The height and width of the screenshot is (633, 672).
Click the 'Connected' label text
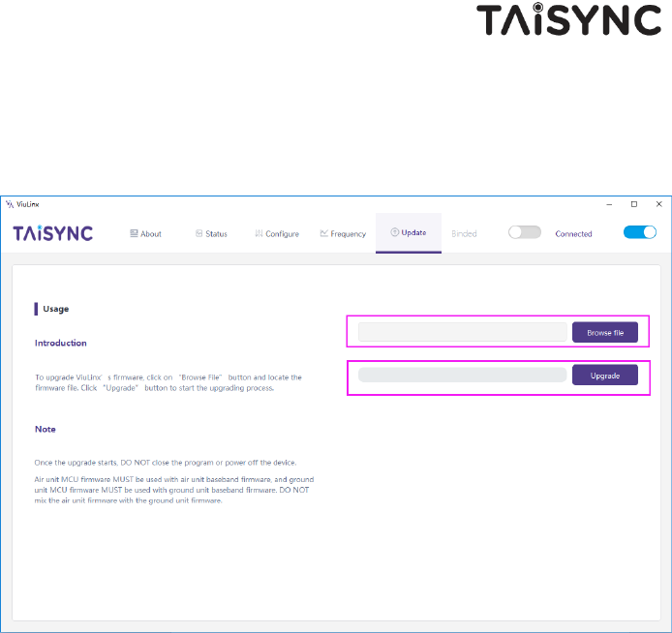click(573, 234)
